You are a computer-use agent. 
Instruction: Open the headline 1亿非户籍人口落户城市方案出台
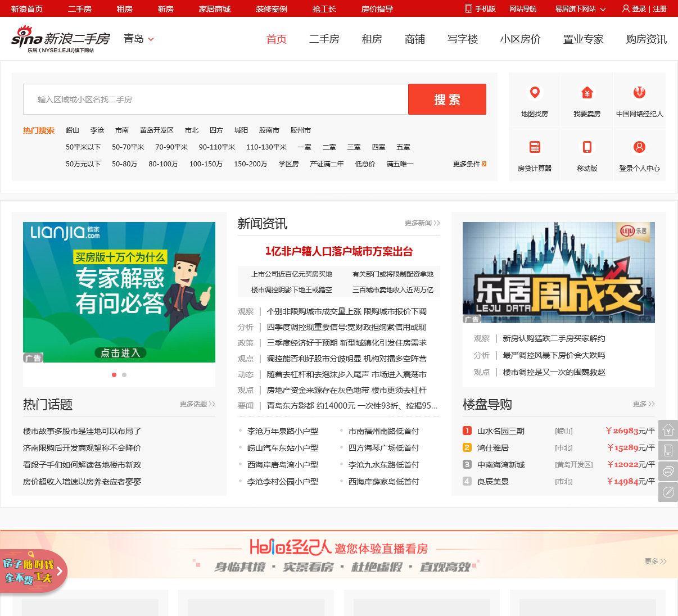(x=339, y=251)
